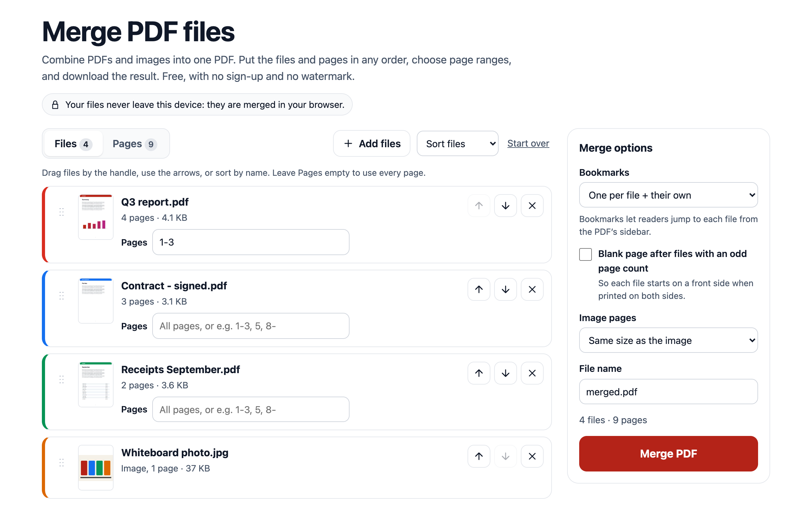Move Receipts September.pdf down
The width and height of the screenshot is (812, 514).
[x=505, y=373]
